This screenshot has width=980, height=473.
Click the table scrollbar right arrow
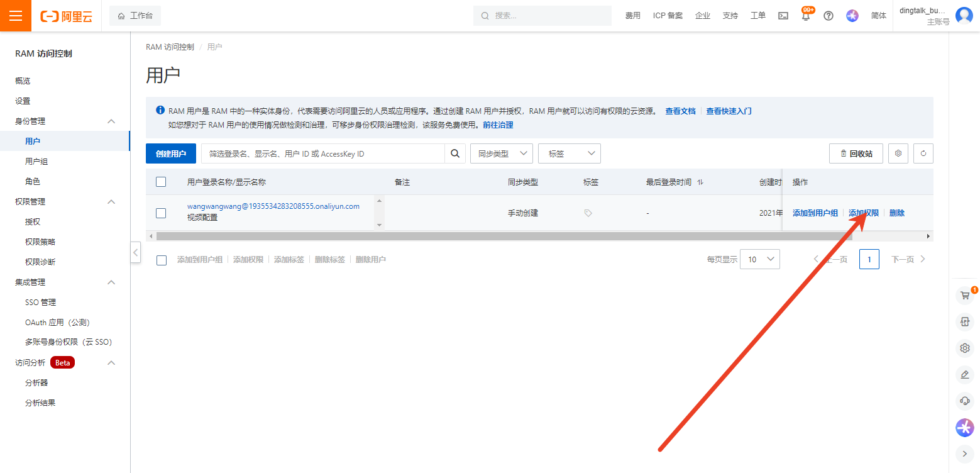coord(928,236)
